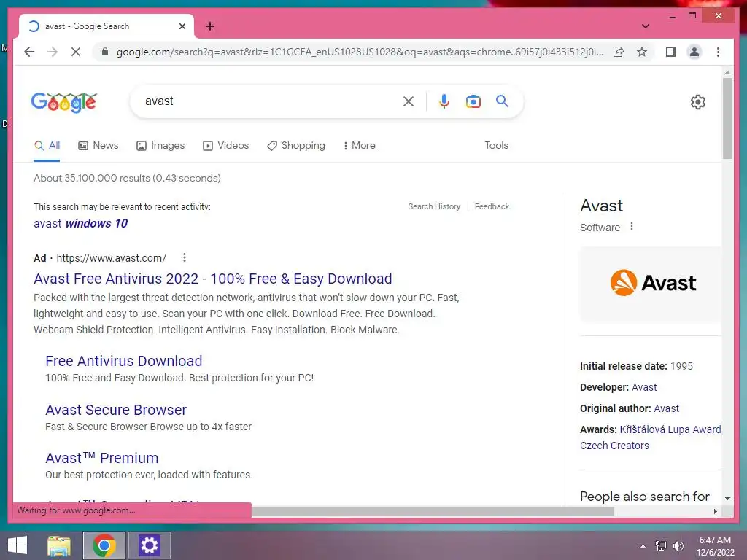Expand the More search categories menu
Image resolution: width=747 pixels, height=560 pixels.
click(x=359, y=146)
